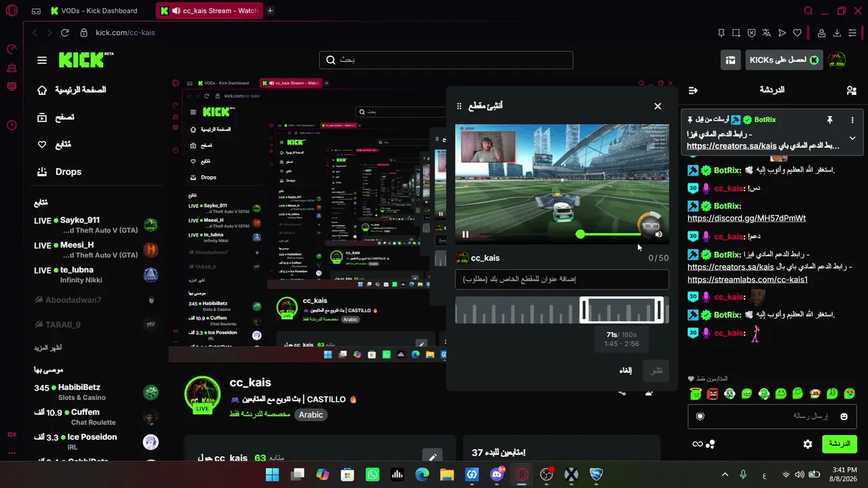Open Opera main menu logo
Screen dimensions: 868x488
(12, 11)
